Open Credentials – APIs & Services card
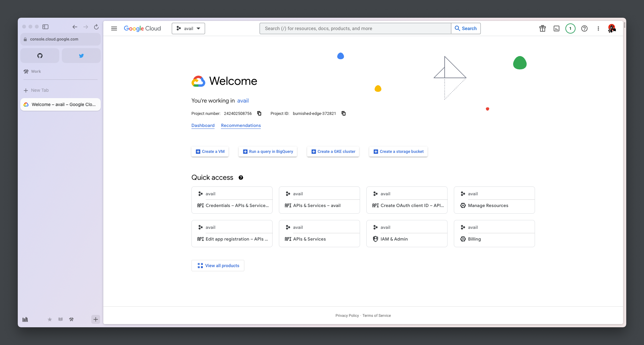Image resolution: width=644 pixels, height=345 pixels. pos(232,200)
